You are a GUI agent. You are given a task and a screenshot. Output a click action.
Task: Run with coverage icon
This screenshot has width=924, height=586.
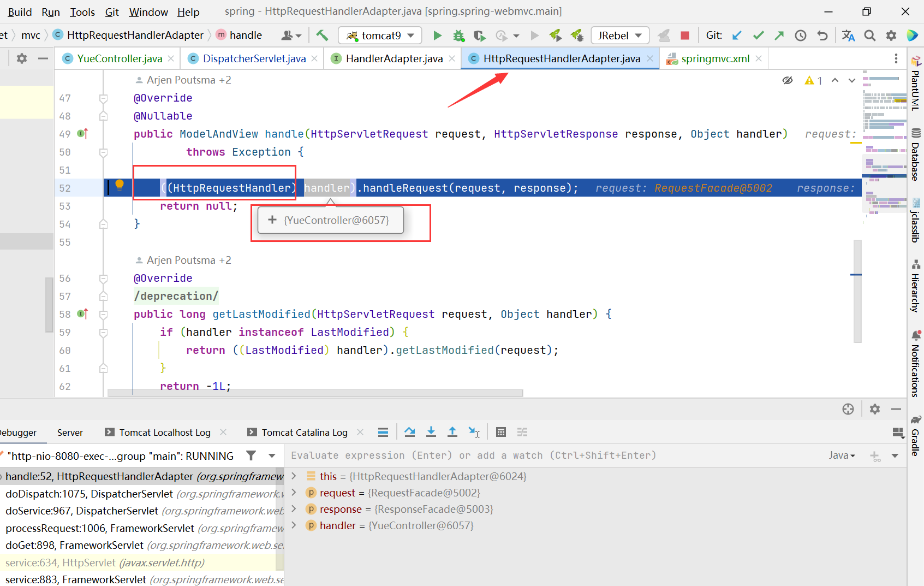pyautogui.click(x=479, y=35)
